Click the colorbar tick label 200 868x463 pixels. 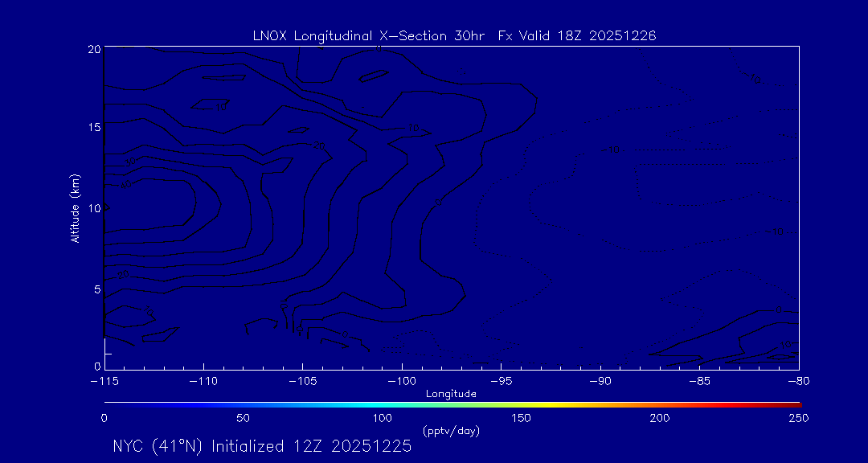661,418
